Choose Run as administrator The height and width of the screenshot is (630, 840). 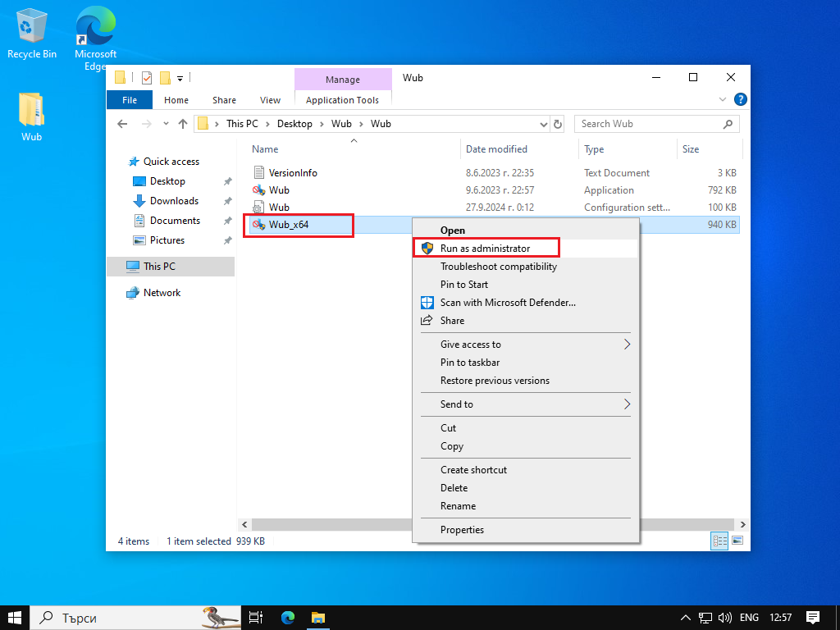click(526, 249)
